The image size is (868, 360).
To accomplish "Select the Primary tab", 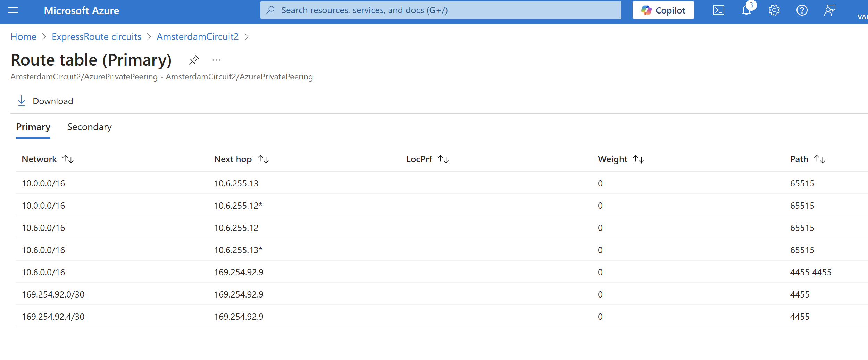I will click(33, 127).
